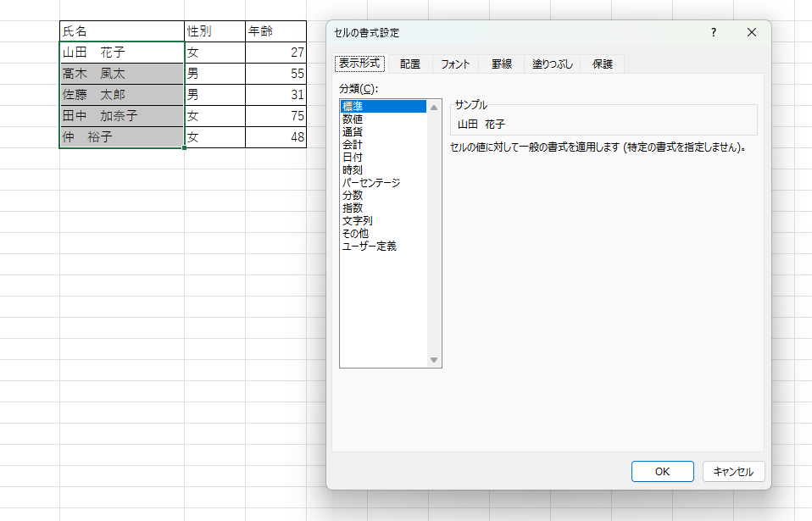Viewport: 812px width, 521px height.
Task: Go to the 罫線 tab
Action: [502, 64]
